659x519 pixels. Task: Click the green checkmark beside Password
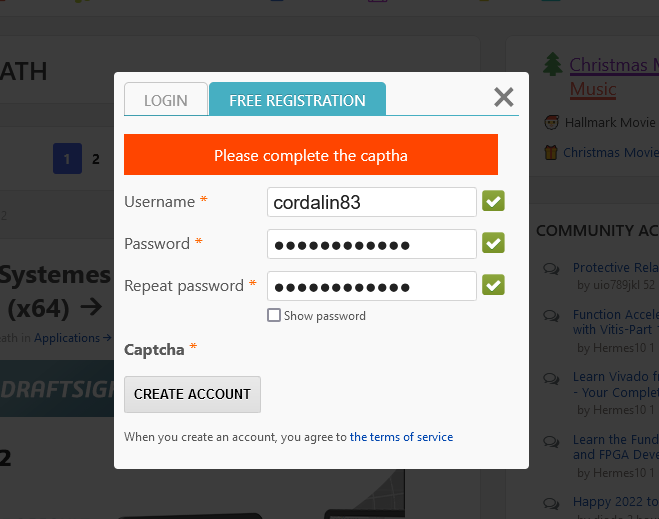pyautogui.click(x=493, y=244)
